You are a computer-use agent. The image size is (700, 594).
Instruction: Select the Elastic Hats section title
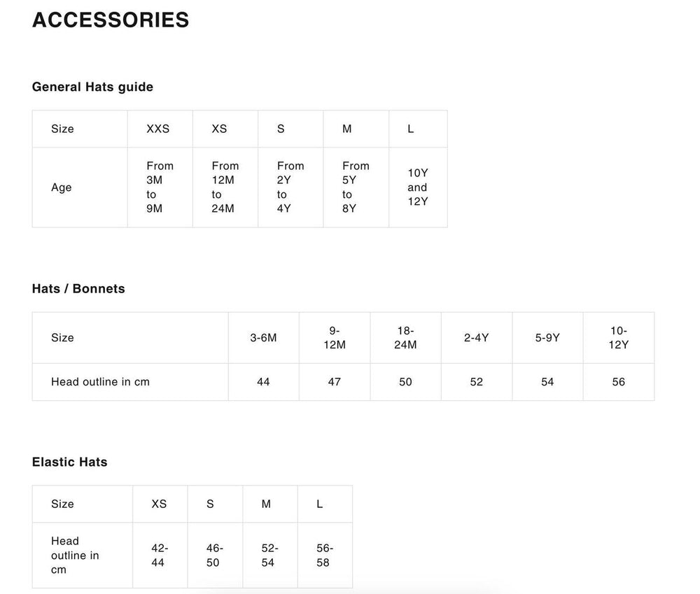[69, 462]
